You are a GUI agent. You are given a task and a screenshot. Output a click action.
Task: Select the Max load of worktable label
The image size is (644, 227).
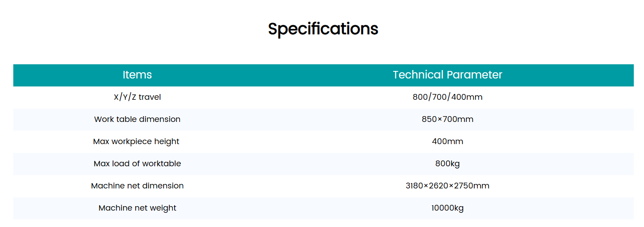pyautogui.click(x=137, y=164)
